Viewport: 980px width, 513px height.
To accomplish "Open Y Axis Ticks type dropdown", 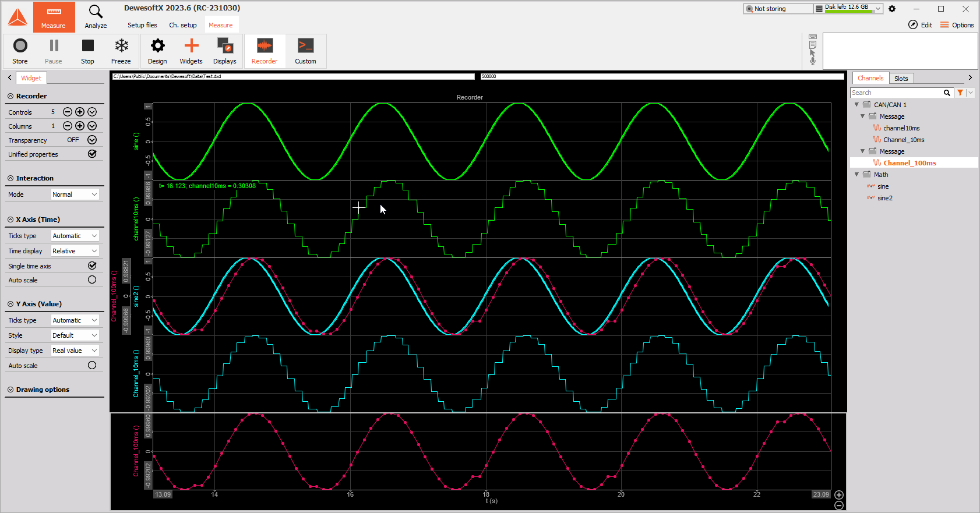I will click(75, 320).
